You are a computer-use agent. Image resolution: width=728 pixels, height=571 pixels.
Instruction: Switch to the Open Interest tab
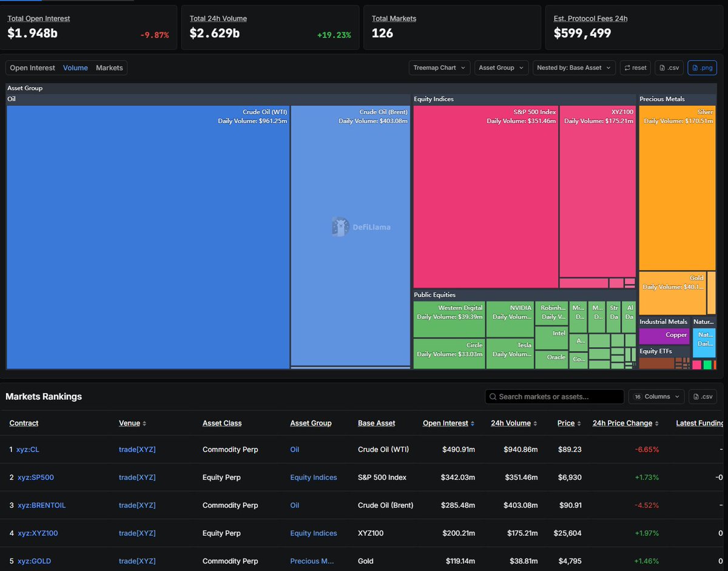32,67
